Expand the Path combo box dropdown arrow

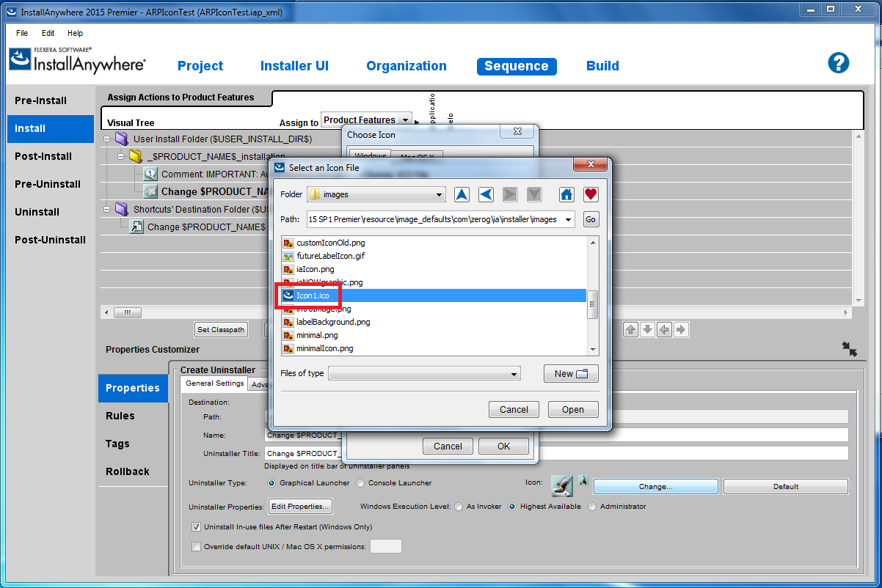(x=568, y=219)
